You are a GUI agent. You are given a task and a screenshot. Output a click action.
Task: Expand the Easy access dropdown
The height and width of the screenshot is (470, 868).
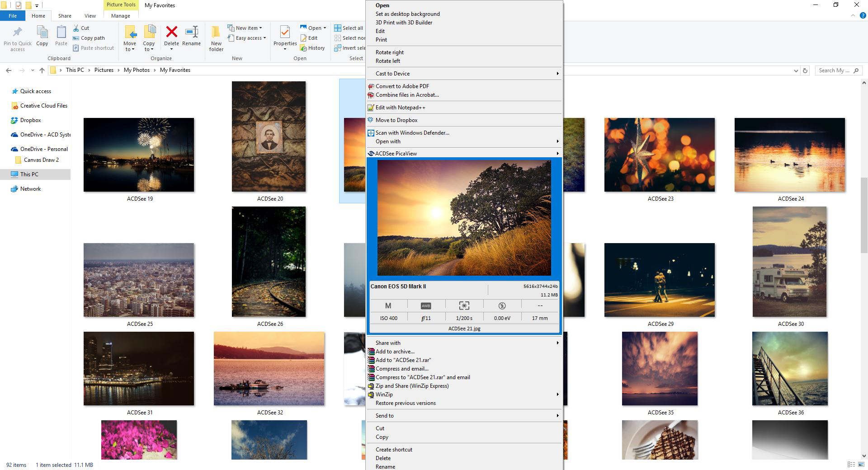(264, 38)
